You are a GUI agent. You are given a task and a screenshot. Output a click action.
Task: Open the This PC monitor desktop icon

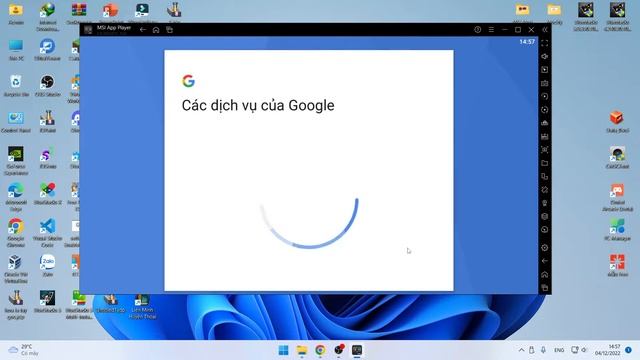(x=16, y=49)
